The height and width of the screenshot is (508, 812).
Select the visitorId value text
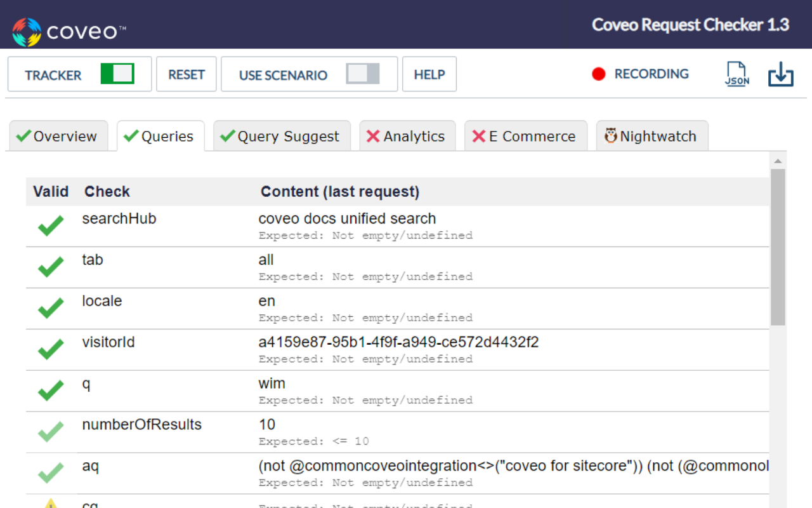point(398,342)
